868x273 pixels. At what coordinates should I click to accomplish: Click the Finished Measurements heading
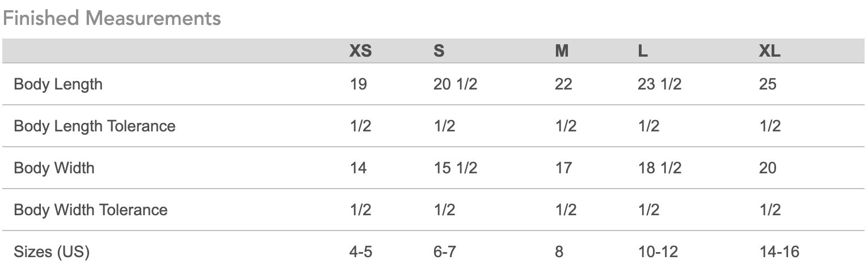point(112,18)
